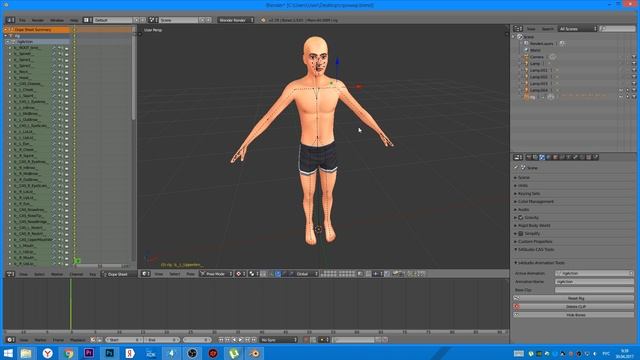The width and height of the screenshot is (640, 360).
Task: Select the translate manipulator icon
Action: tap(278, 274)
